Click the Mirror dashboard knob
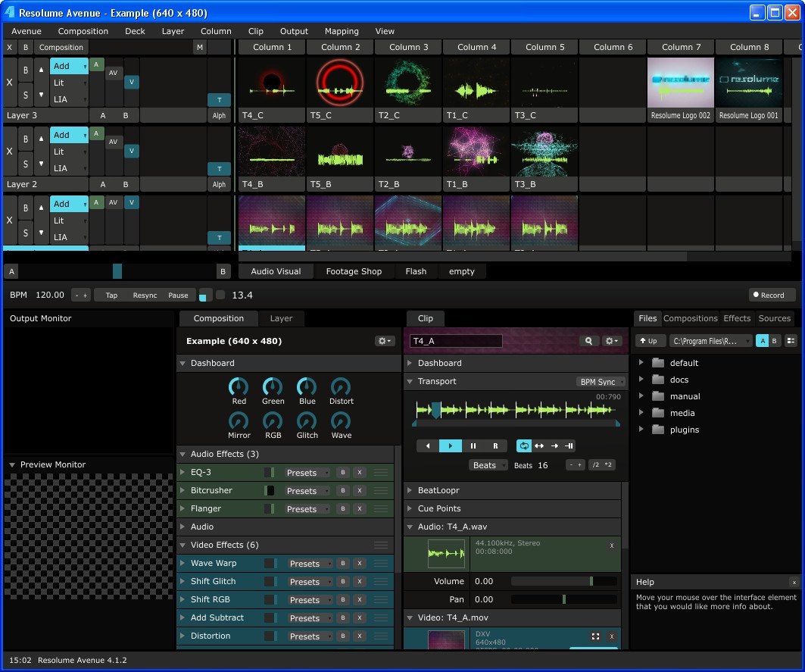 pyautogui.click(x=239, y=421)
